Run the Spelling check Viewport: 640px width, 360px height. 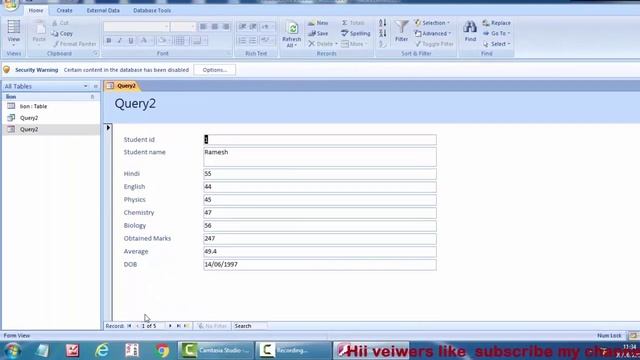[x=356, y=33]
